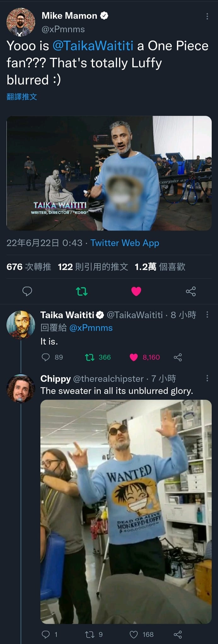This screenshot has width=218, height=644.
Task: Tap the share icon under the main tweet
Action: coord(191,291)
